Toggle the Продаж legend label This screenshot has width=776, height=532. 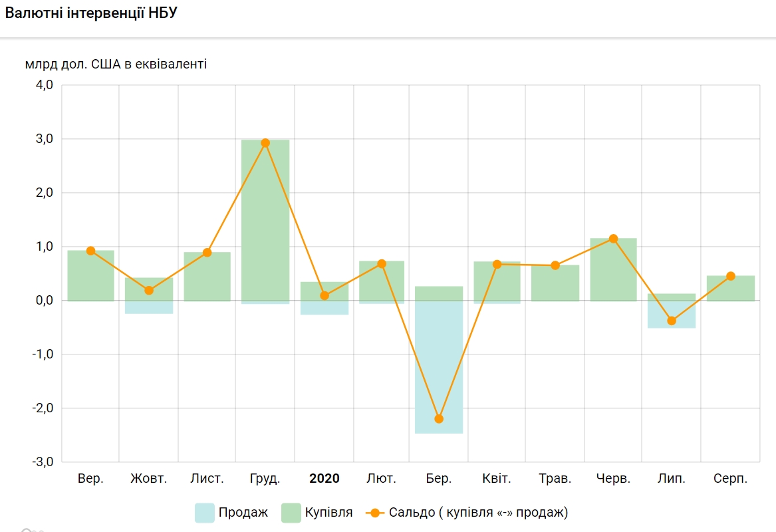tap(243, 513)
